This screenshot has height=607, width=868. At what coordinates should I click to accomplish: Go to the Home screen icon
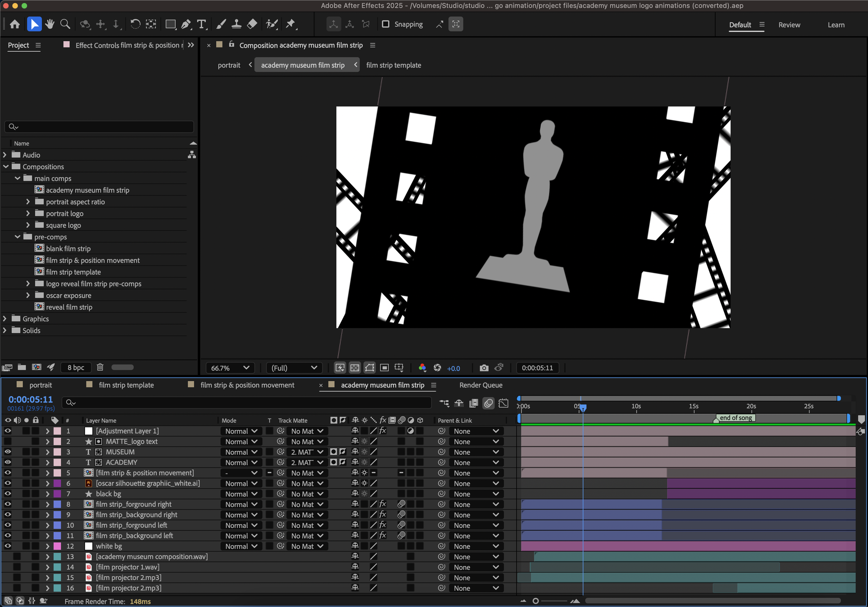point(15,24)
